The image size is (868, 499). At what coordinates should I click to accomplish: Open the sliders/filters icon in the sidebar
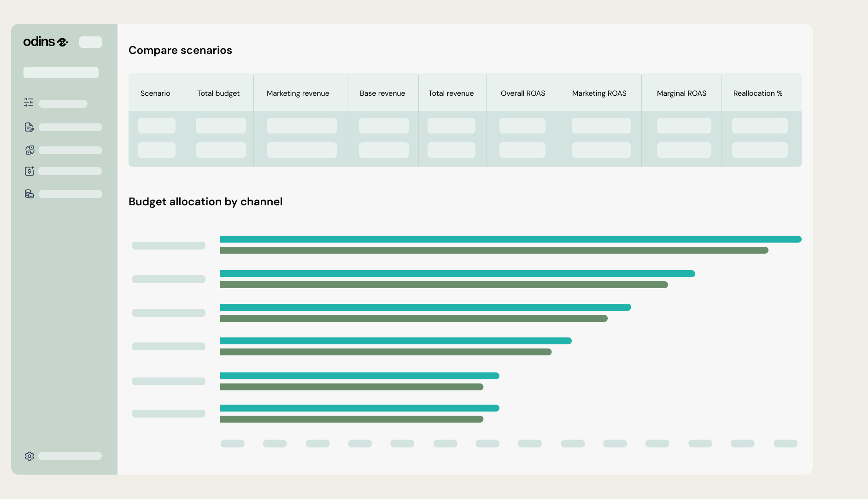(x=29, y=102)
